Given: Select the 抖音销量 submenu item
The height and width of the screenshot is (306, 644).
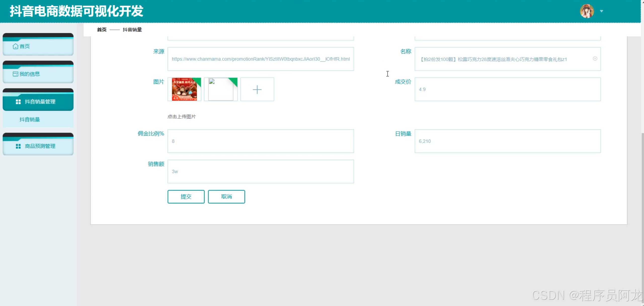Looking at the screenshot, I should 30,120.
